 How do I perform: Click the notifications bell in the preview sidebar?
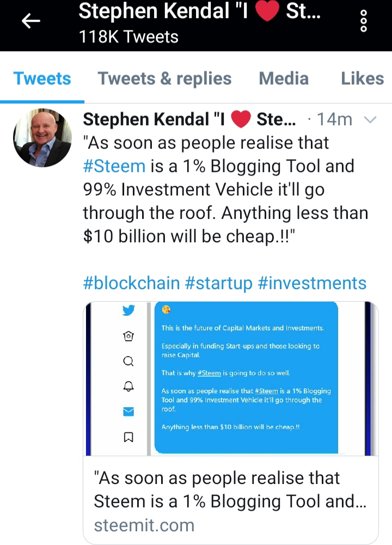pyautogui.click(x=128, y=387)
